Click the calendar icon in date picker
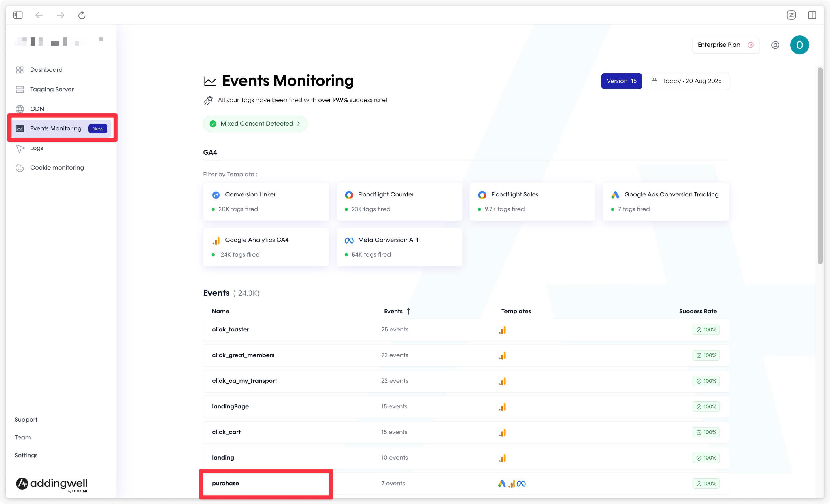830x504 pixels. (x=654, y=81)
